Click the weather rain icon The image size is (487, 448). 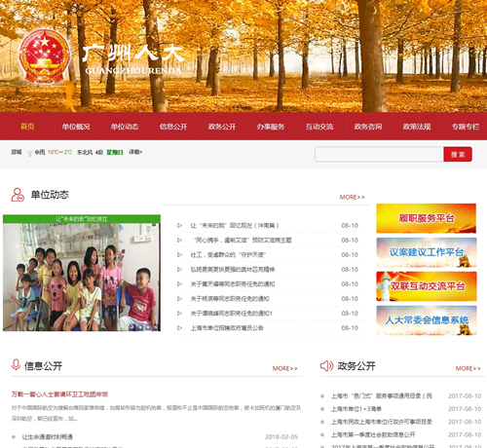tap(30, 153)
